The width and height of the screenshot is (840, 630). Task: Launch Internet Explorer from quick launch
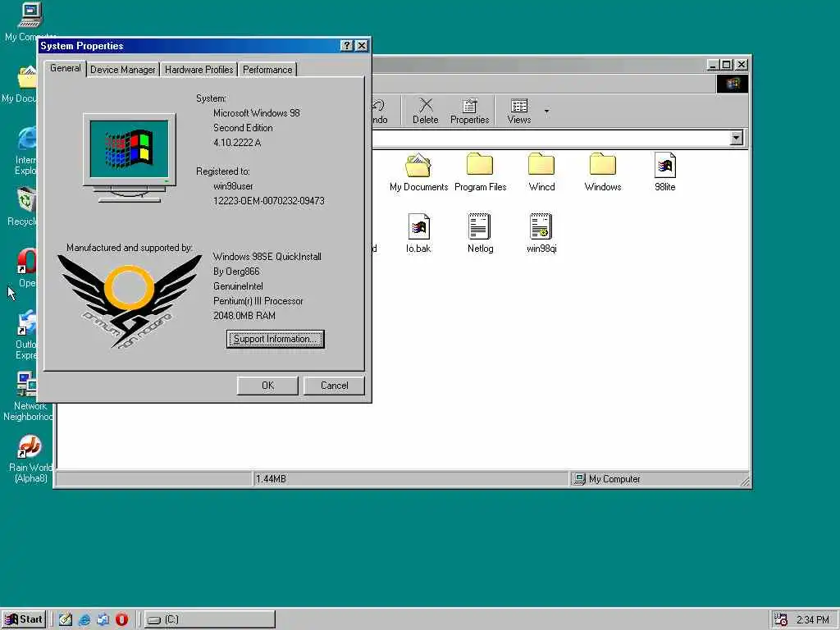point(84,620)
